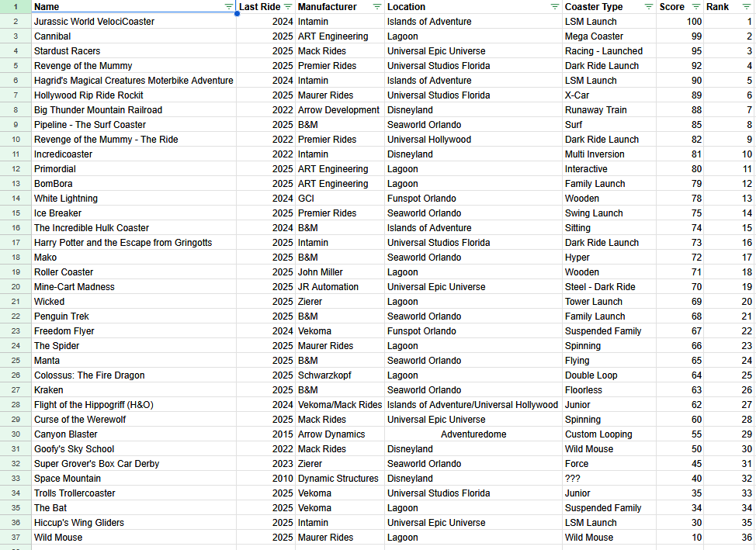Select row header 17
The width and height of the screenshot is (756, 550).
(16, 243)
